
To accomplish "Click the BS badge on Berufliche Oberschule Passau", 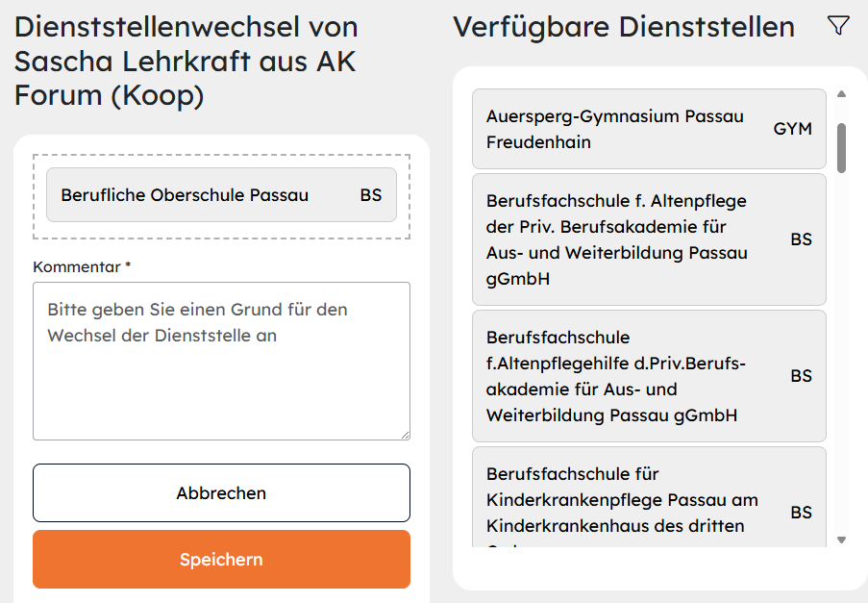I will 371,195.
